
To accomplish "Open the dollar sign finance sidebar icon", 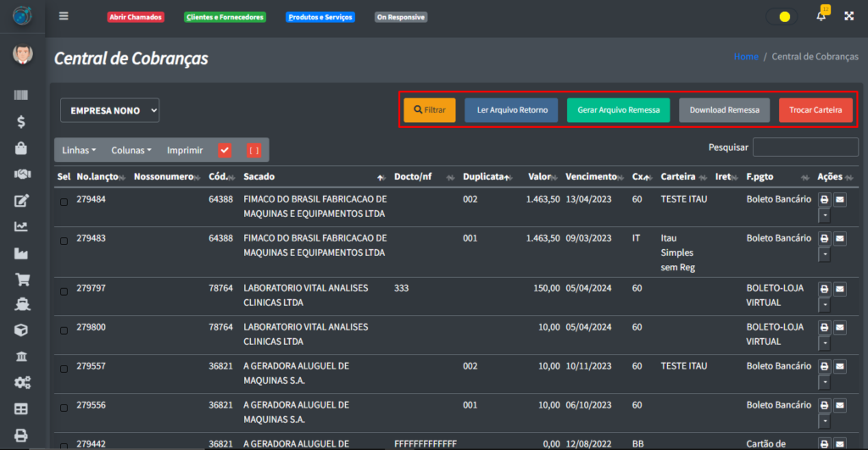I will pos(21,121).
